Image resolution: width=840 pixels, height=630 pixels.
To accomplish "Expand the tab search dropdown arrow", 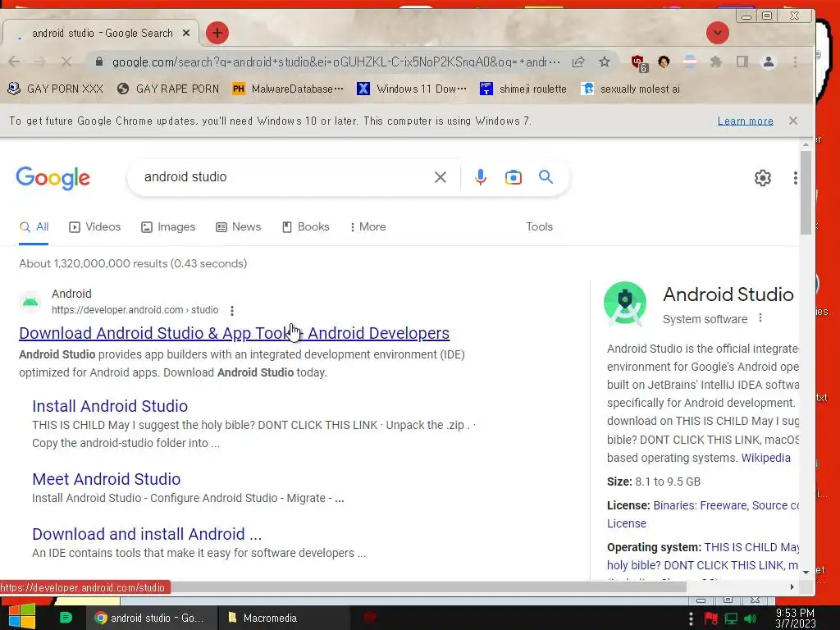I will pos(717,33).
